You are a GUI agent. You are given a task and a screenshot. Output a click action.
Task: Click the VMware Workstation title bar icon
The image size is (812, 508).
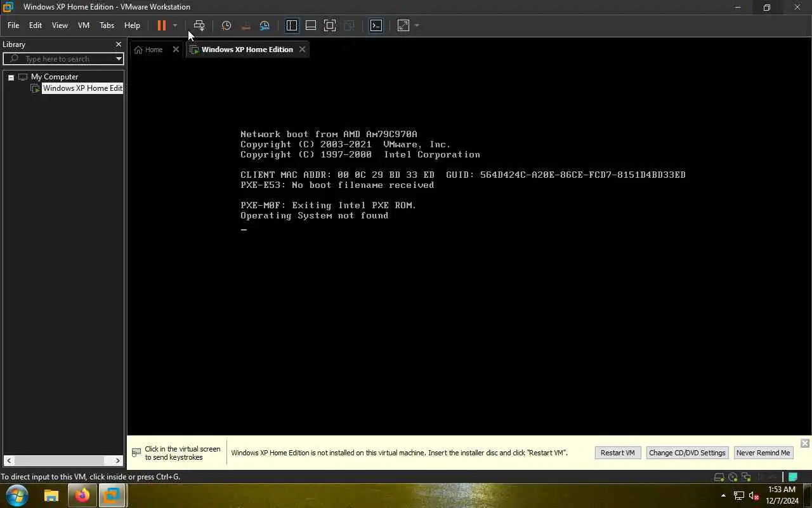coord(8,7)
